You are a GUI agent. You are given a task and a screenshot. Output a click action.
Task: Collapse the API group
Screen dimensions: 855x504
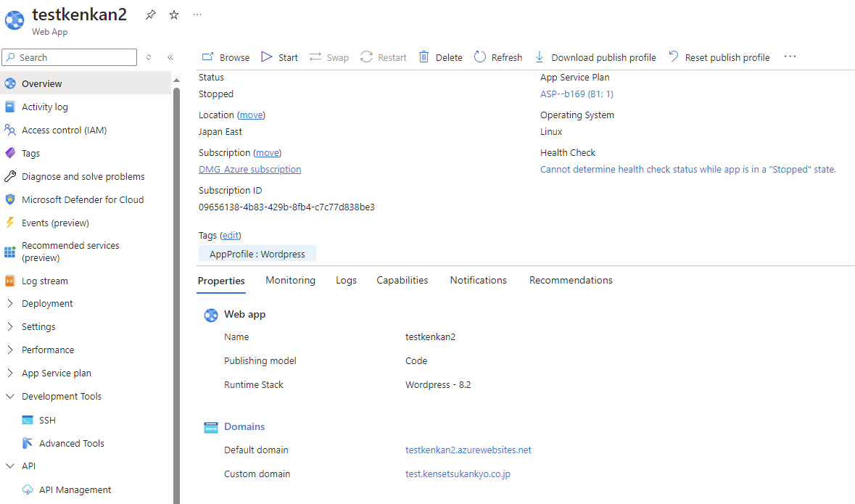[10, 466]
